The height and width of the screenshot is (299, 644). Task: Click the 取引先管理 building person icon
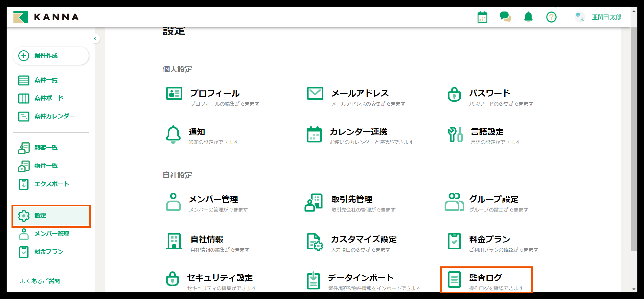coord(313,203)
